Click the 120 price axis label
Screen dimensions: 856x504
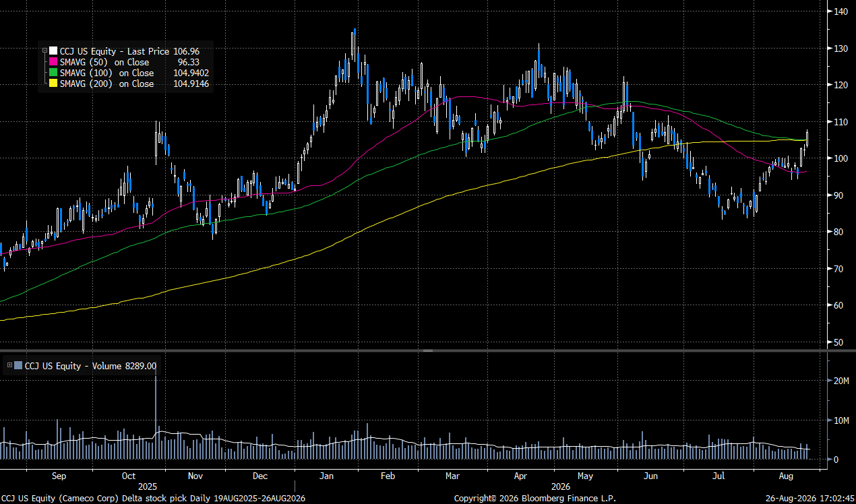840,85
